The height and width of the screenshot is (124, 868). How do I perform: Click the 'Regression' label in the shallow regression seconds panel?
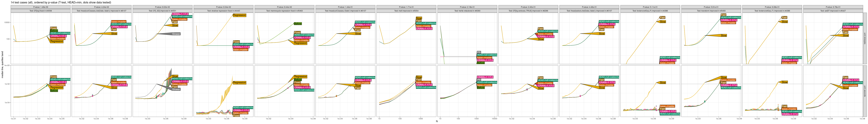(x=239, y=83)
